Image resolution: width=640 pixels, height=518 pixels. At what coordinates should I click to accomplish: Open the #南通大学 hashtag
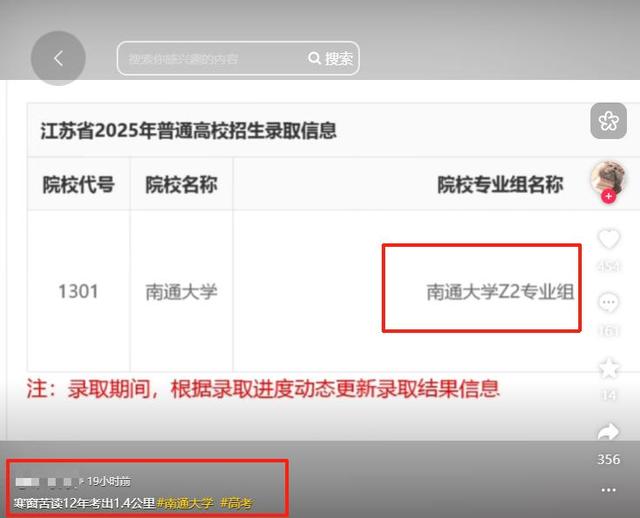[x=185, y=503]
